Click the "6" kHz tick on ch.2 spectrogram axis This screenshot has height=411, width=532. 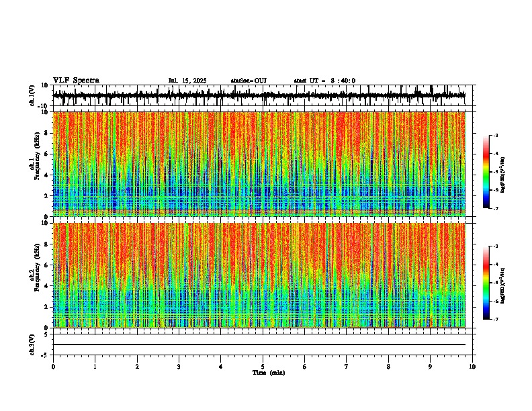(47, 265)
